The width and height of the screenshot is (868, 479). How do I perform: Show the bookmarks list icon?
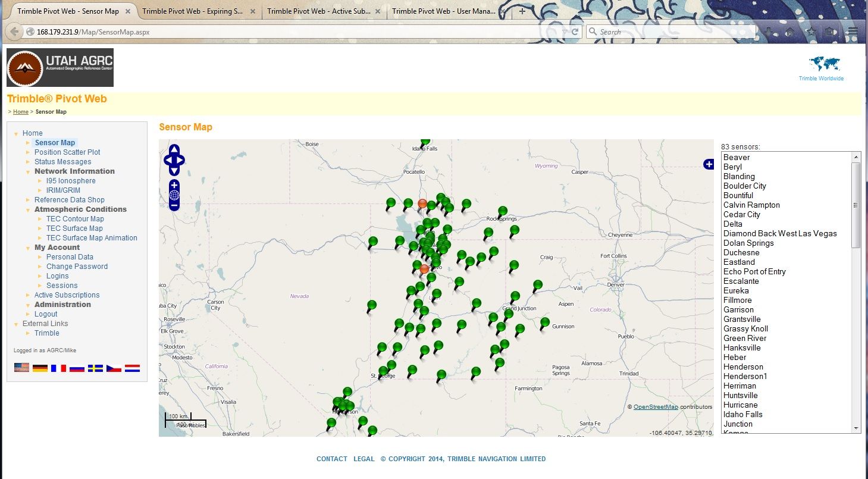pyautogui.click(x=829, y=32)
